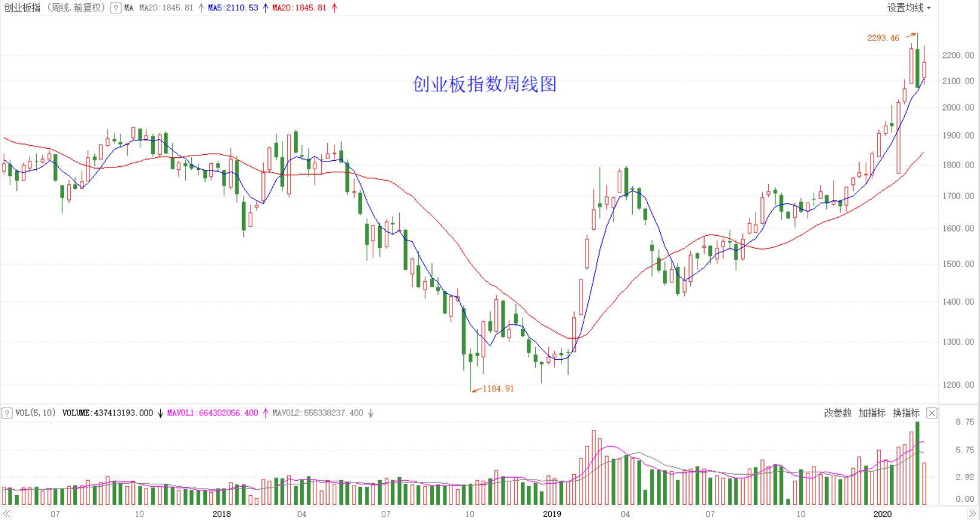
Task: Click the 2020 date axis label
Action: (883, 514)
